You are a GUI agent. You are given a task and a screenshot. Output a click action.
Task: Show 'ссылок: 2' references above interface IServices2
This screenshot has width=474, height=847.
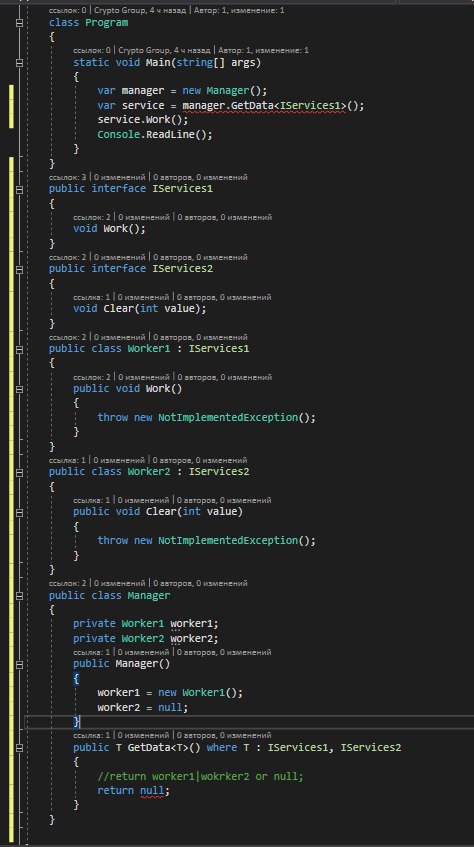tap(67, 257)
